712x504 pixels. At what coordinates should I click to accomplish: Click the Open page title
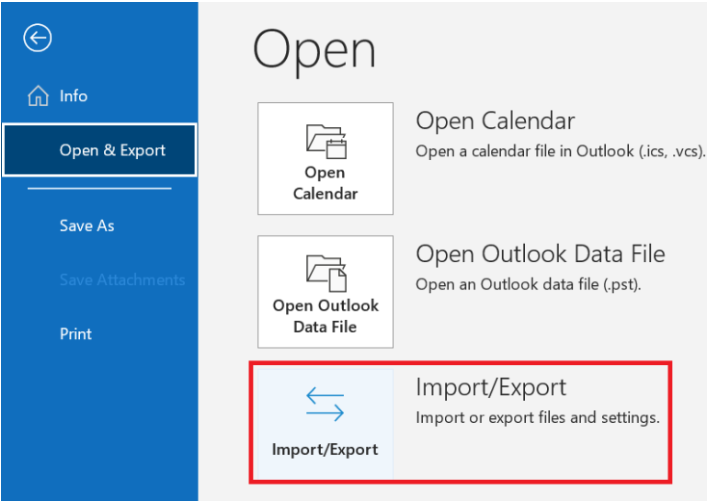(314, 50)
